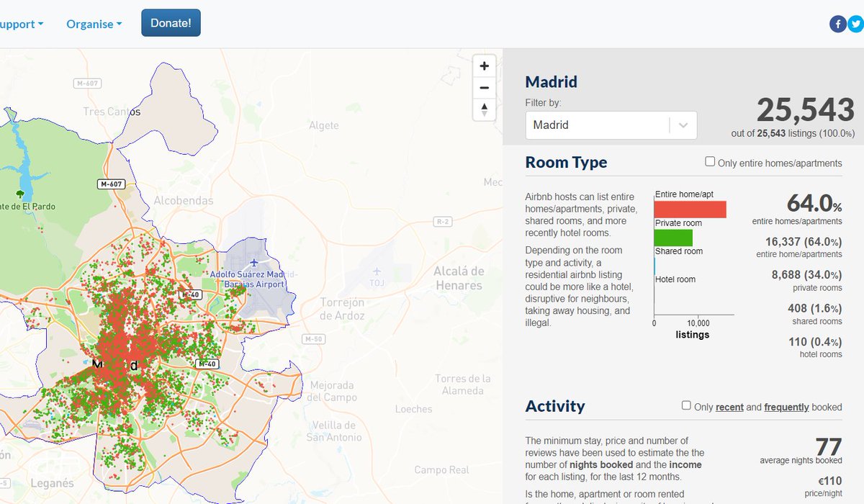
Task: Click the M-50 road shield
Action: [x=312, y=339]
